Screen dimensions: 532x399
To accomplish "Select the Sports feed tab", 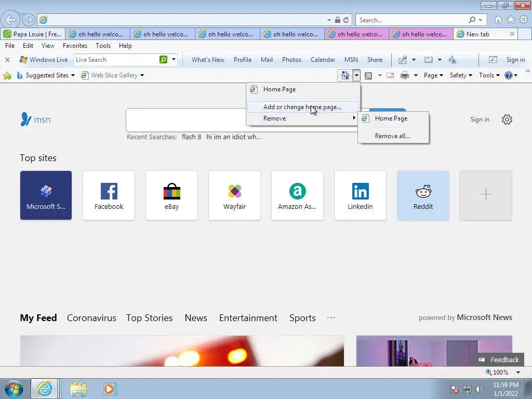I will tap(303, 318).
